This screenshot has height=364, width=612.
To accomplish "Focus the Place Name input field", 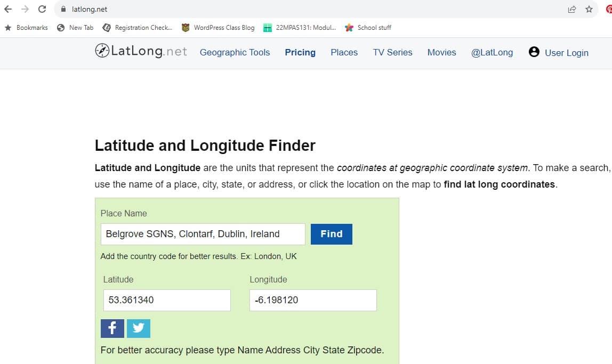I will pos(203,234).
